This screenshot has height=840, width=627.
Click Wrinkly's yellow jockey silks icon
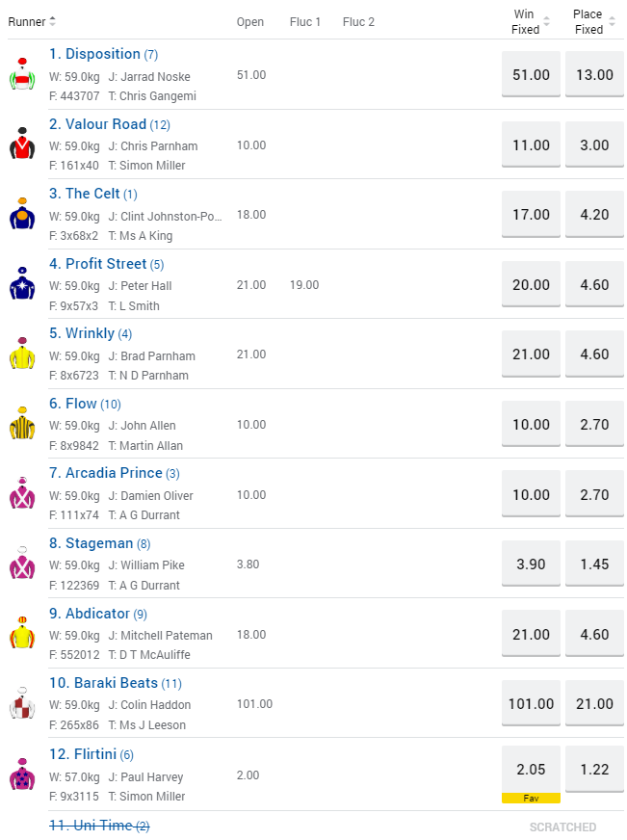22,354
